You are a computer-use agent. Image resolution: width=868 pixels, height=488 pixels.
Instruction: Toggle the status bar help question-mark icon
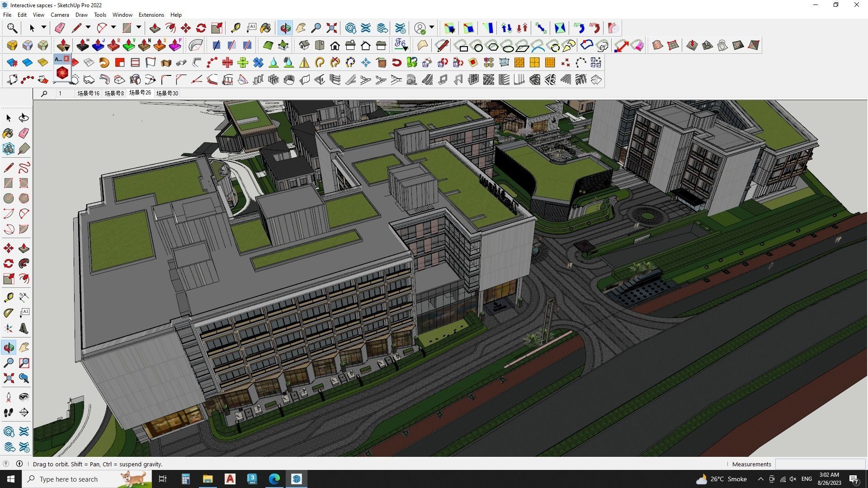coord(6,464)
